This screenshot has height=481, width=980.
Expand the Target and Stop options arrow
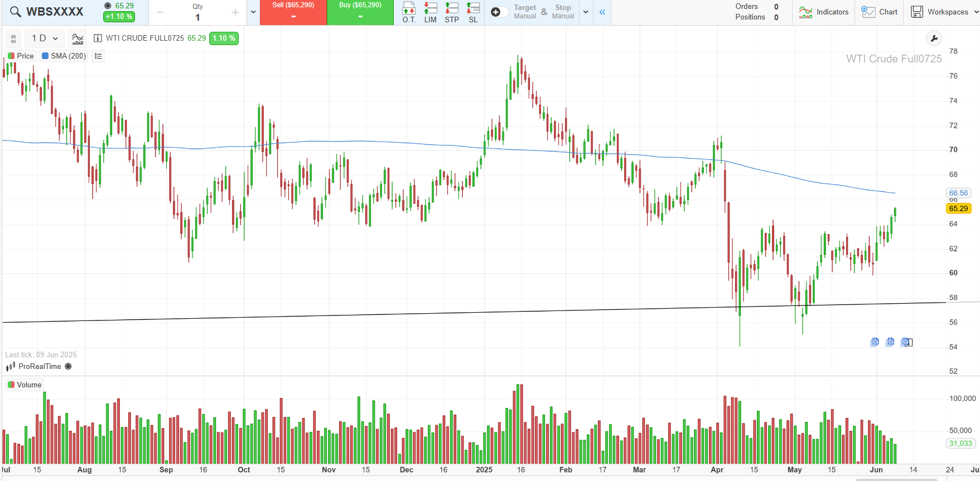586,12
